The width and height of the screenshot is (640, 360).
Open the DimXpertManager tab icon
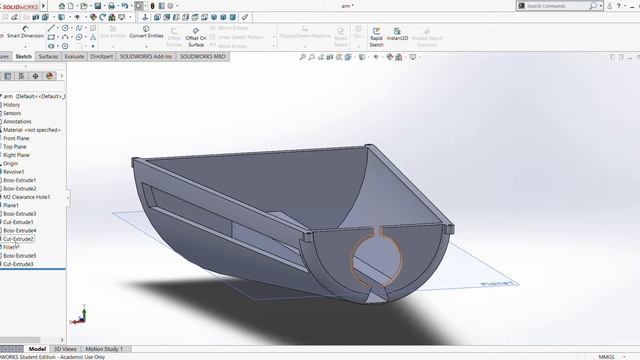(36, 76)
